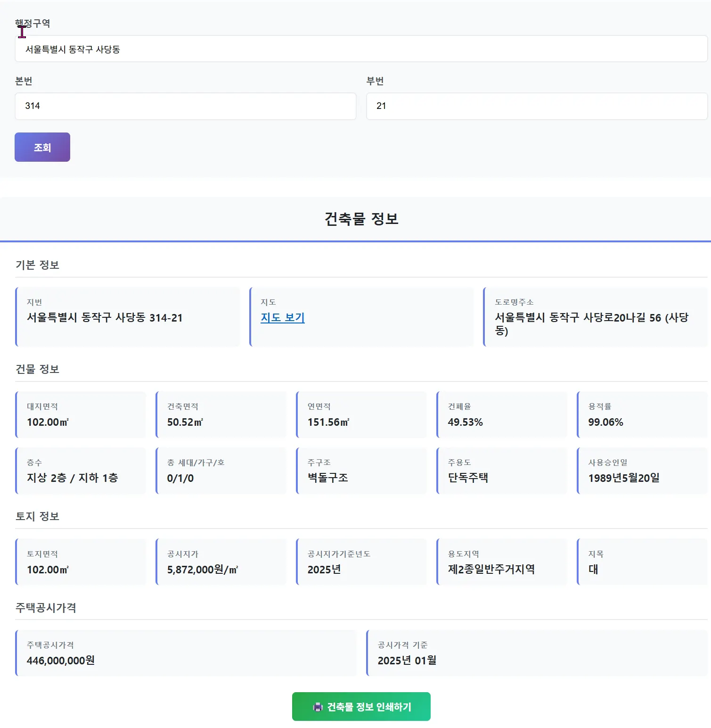Image resolution: width=711 pixels, height=728 pixels.
Task: Click the 연면적 value 151.56㎡
Action: pyautogui.click(x=328, y=422)
